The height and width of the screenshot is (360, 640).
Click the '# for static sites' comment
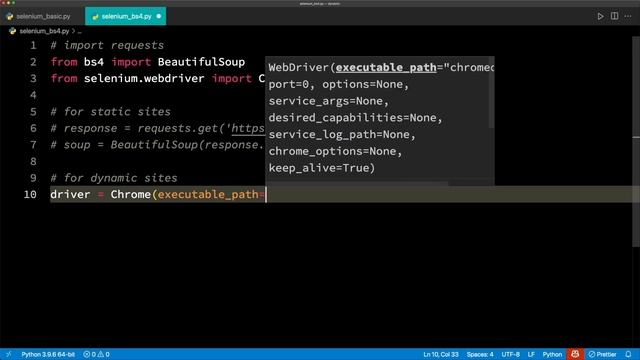(x=111, y=112)
